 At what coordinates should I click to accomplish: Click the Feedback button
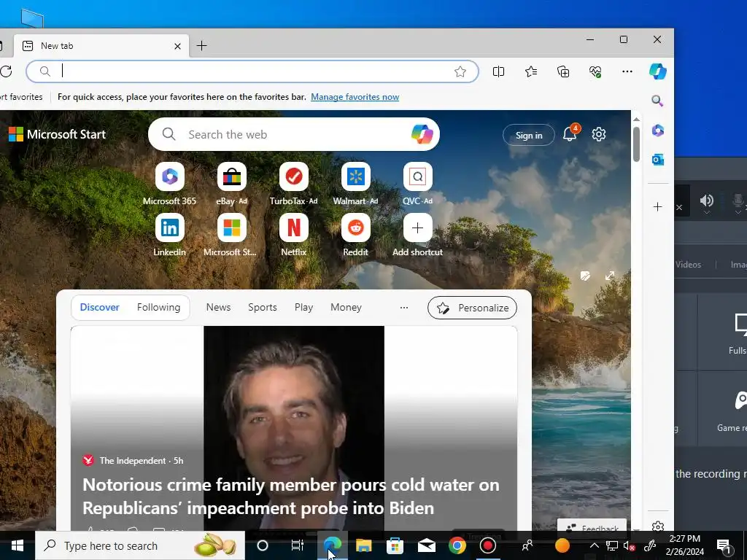click(x=592, y=526)
